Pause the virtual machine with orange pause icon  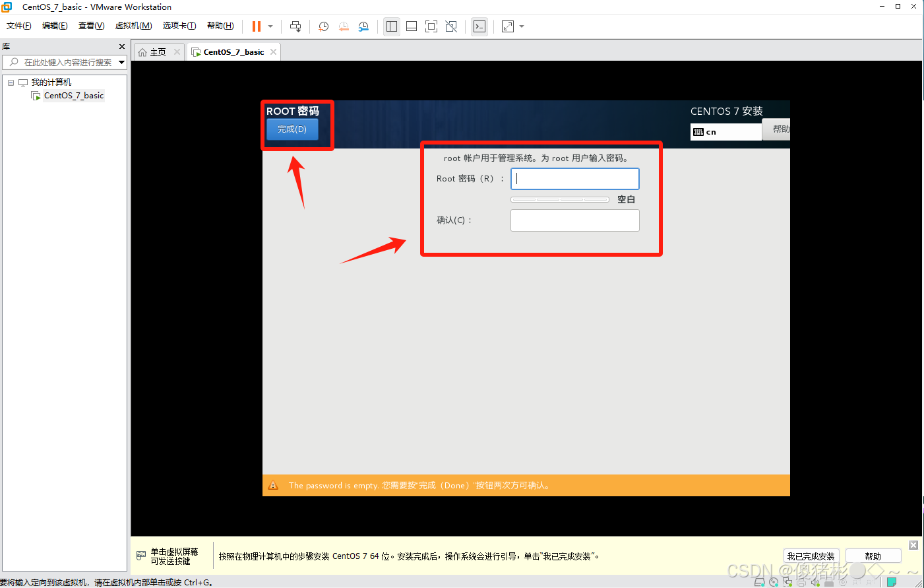[x=257, y=26]
